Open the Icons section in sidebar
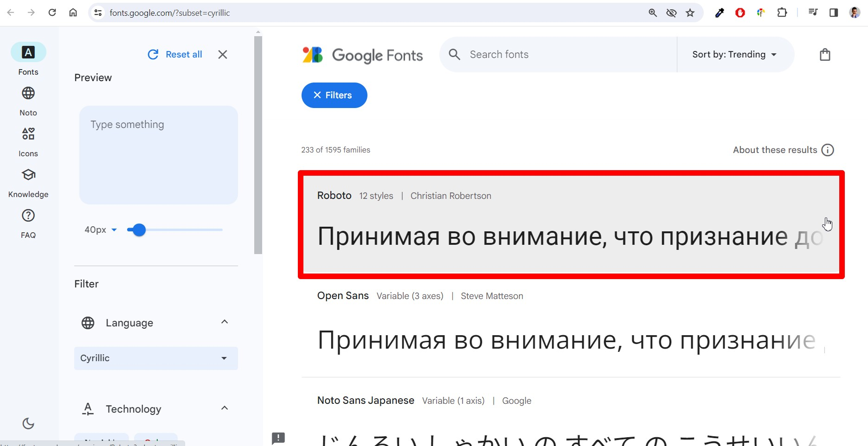Image resolution: width=868 pixels, height=446 pixels. tap(28, 142)
